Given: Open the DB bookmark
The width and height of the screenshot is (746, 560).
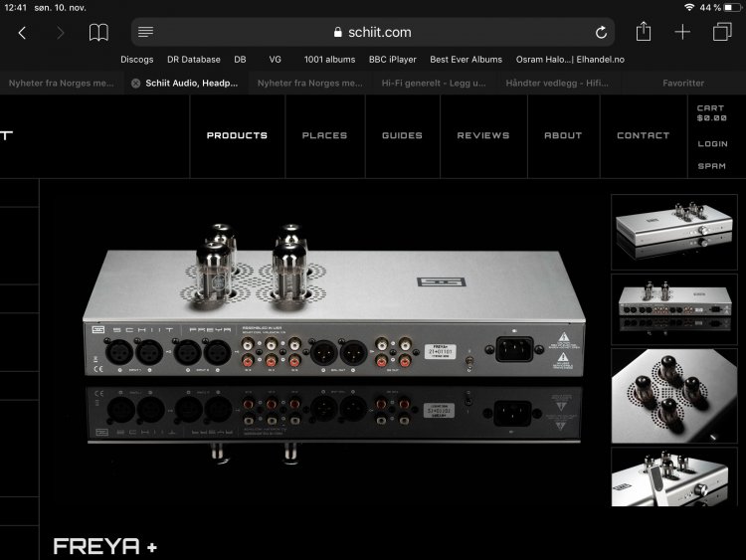Looking at the screenshot, I should click(x=240, y=60).
